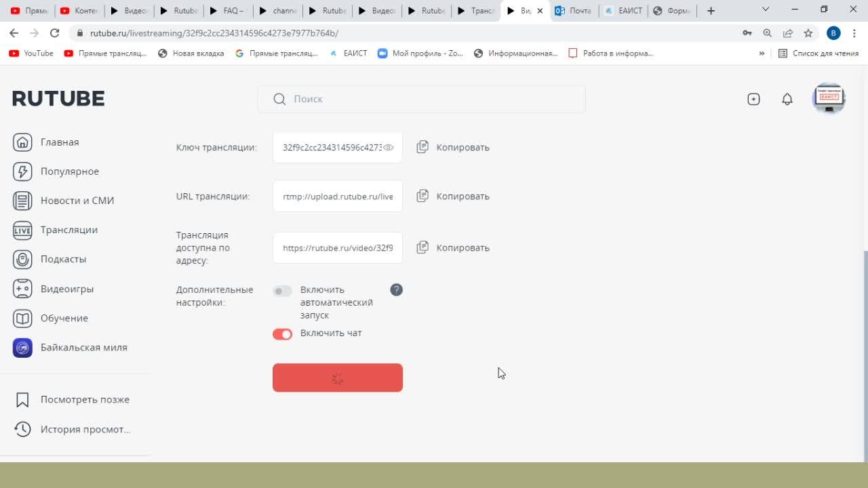Open the Подкасты microphone icon
This screenshot has height=488, width=868.
(x=22, y=259)
